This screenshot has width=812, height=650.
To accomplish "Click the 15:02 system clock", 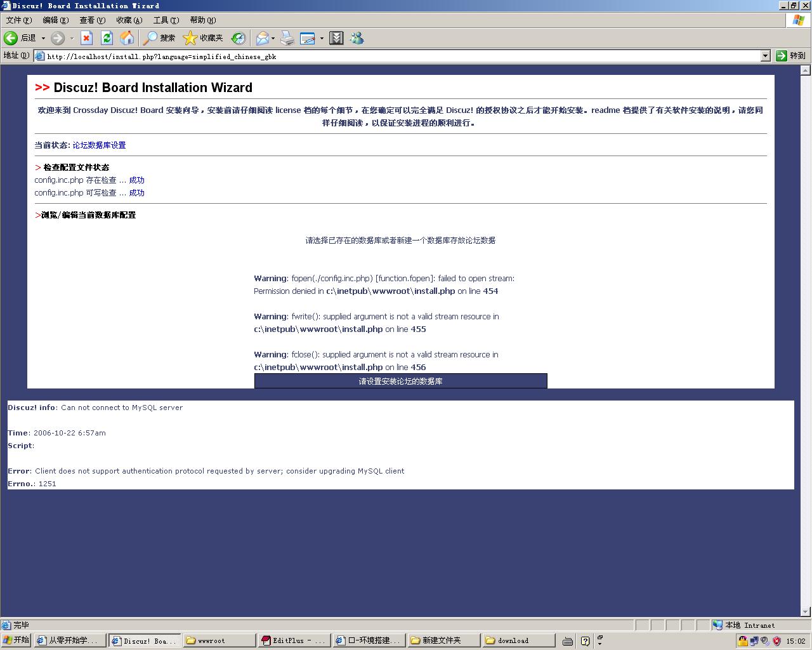I will 796,641.
